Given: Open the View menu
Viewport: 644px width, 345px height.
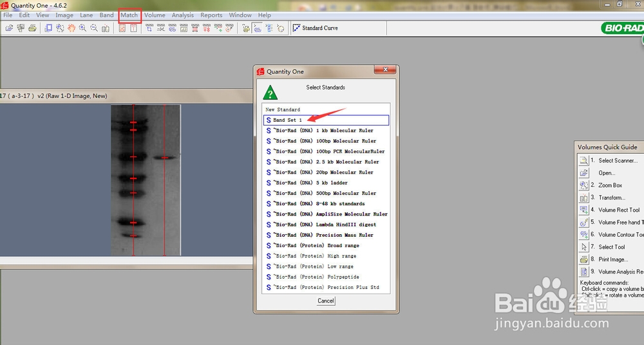Looking at the screenshot, I should pos(43,15).
